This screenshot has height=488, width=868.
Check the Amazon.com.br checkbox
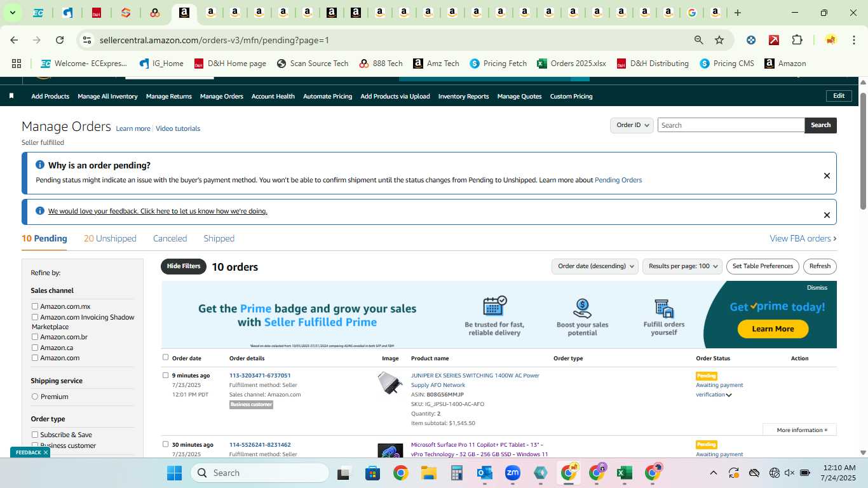pos(35,337)
